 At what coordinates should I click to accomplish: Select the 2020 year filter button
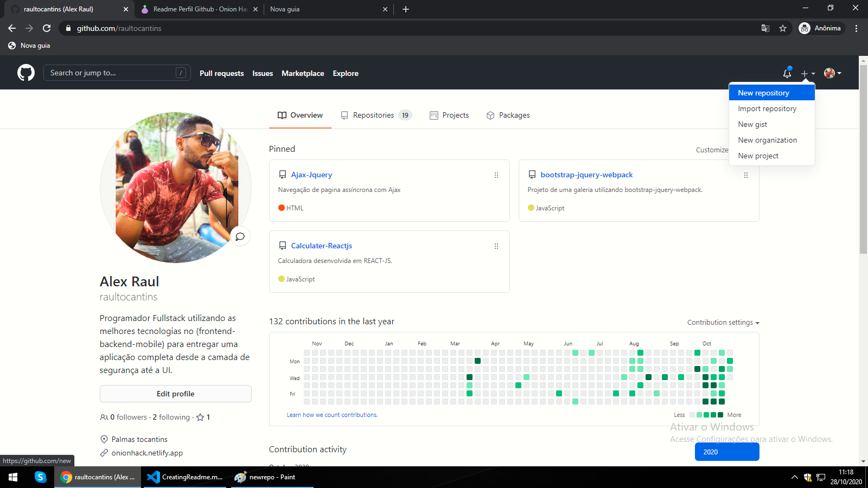click(x=726, y=452)
